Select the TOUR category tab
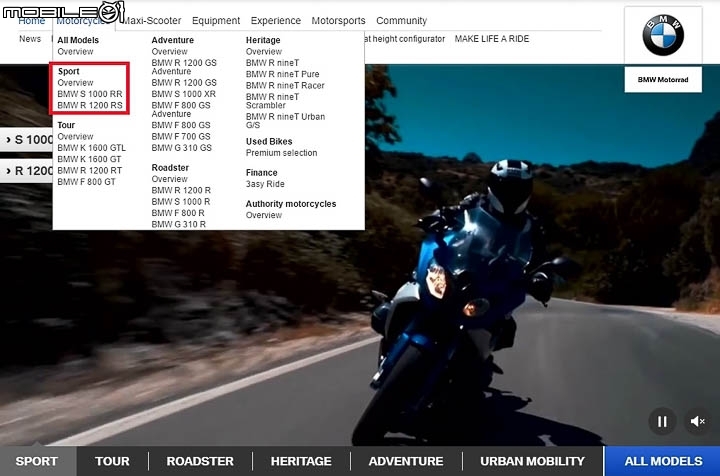The image size is (720, 476). click(112, 461)
